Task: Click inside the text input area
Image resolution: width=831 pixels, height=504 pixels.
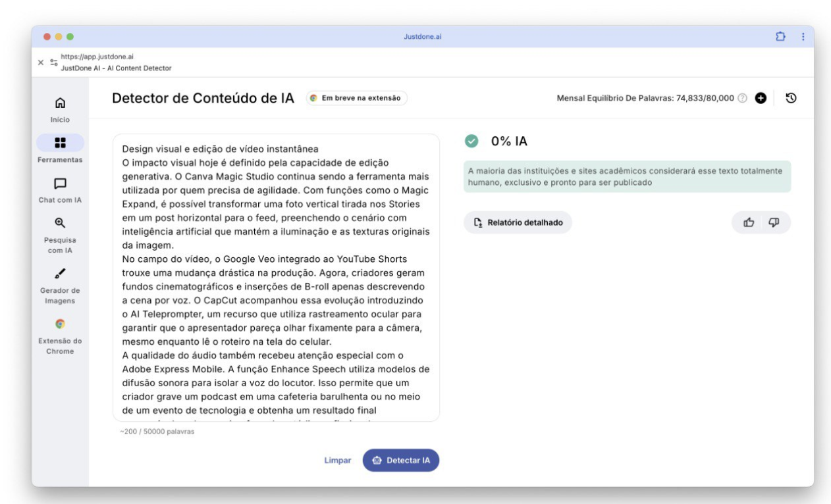Action: [x=276, y=276]
